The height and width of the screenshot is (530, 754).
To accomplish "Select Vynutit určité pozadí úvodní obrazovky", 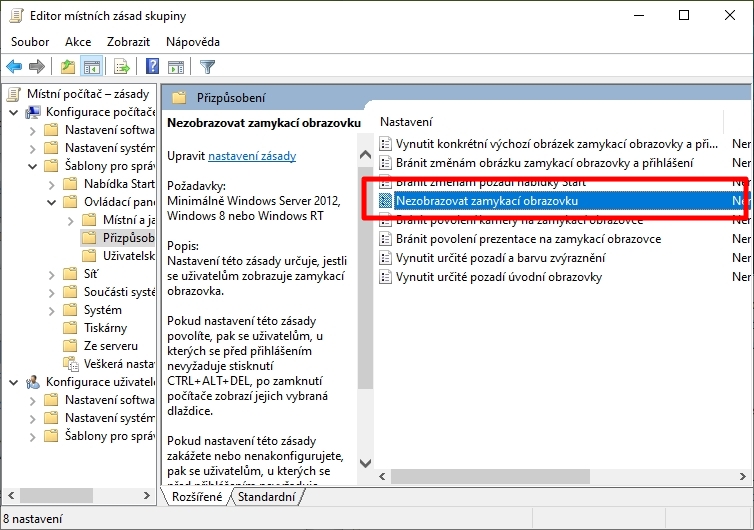I will tap(499, 277).
